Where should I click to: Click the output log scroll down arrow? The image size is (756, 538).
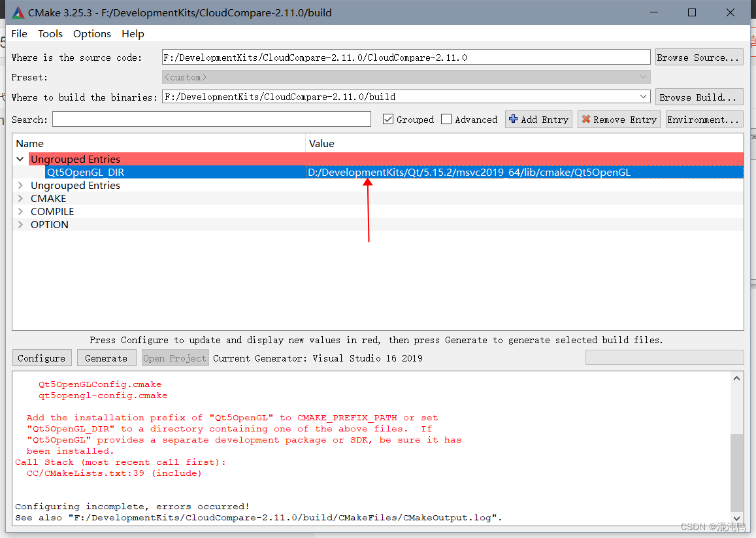tap(736, 518)
